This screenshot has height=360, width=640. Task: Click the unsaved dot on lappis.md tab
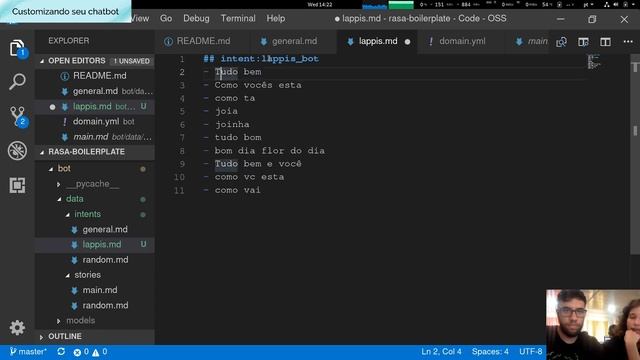(x=407, y=42)
